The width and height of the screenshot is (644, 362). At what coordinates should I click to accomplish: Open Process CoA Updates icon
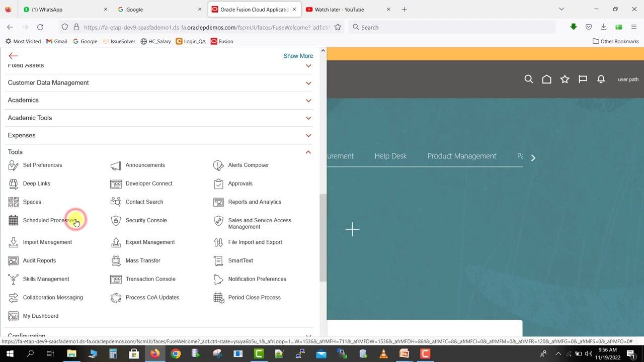(116, 297)
